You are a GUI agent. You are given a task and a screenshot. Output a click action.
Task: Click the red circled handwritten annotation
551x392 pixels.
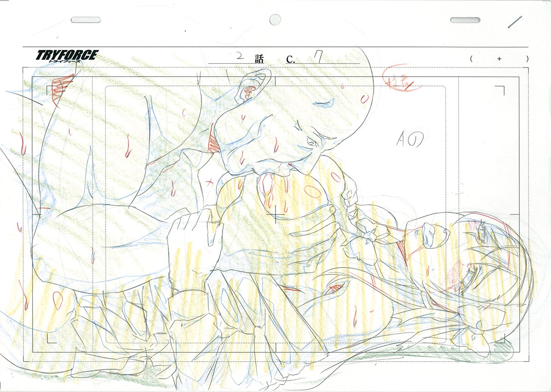(401, 78)
